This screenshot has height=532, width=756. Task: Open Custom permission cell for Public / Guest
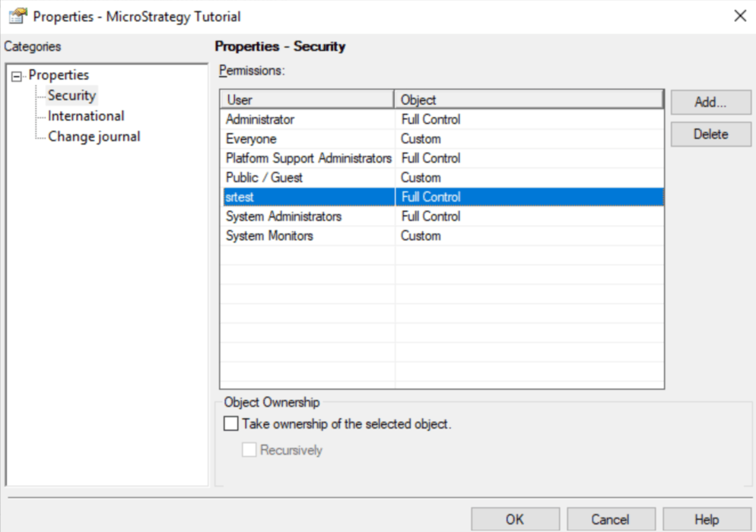click(x=529, y=177)
